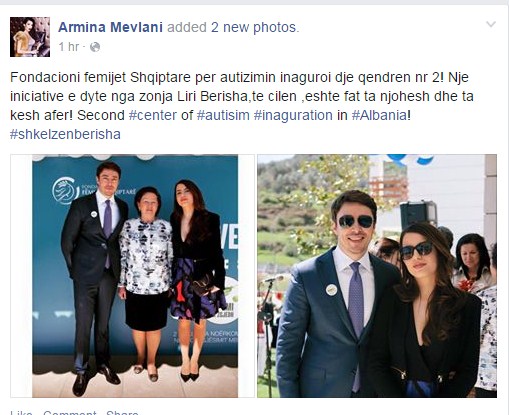
Task: View the left photo of three people standing
Action: coord(132,276)
